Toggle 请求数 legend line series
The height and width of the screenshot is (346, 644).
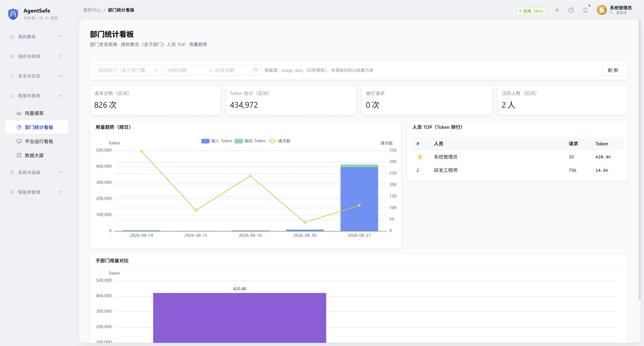pos(279,141)
